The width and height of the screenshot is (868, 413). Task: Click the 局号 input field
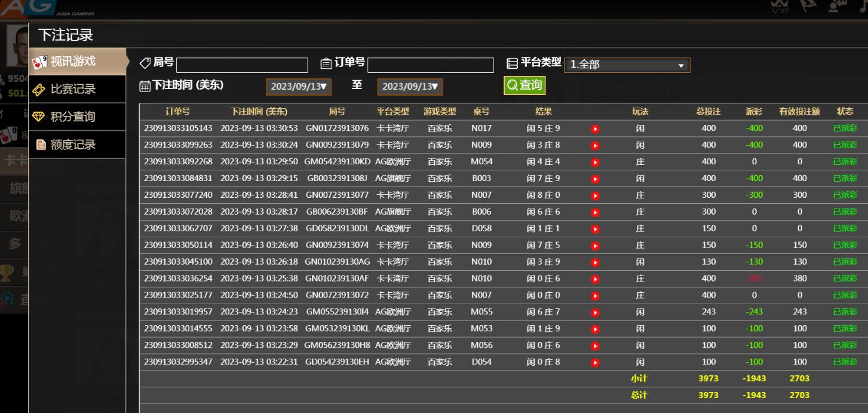241,65
